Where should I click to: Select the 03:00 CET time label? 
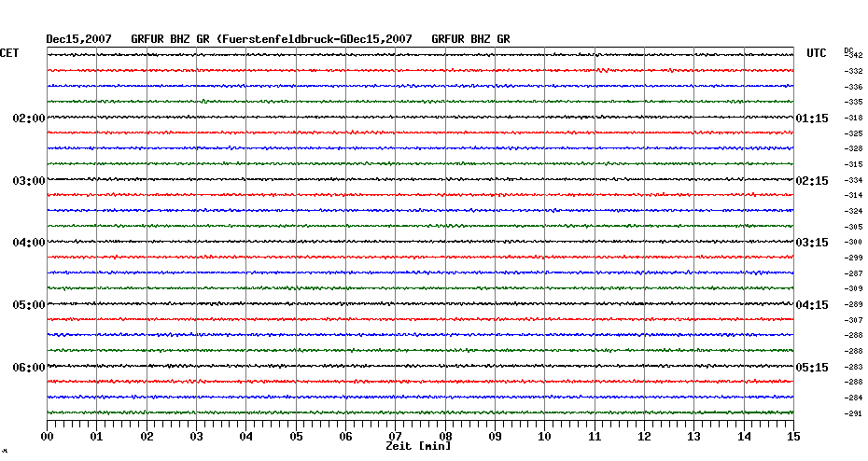point(29,181)
